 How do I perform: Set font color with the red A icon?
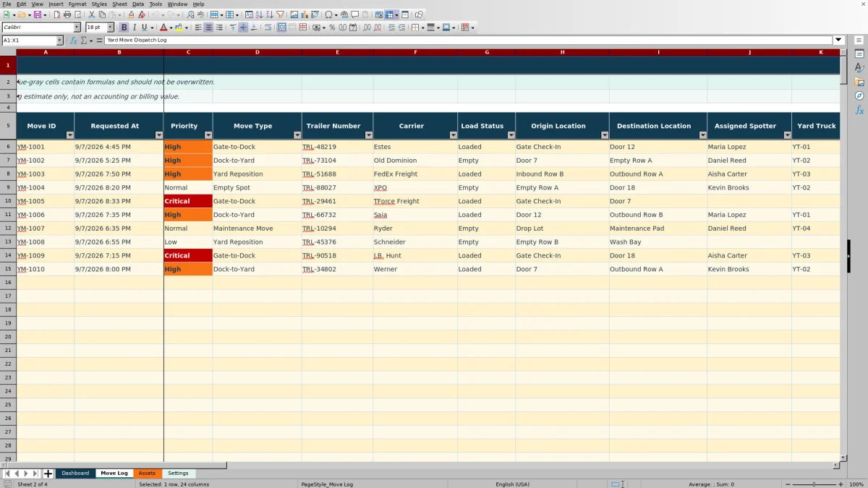click(x=163, y=27)
